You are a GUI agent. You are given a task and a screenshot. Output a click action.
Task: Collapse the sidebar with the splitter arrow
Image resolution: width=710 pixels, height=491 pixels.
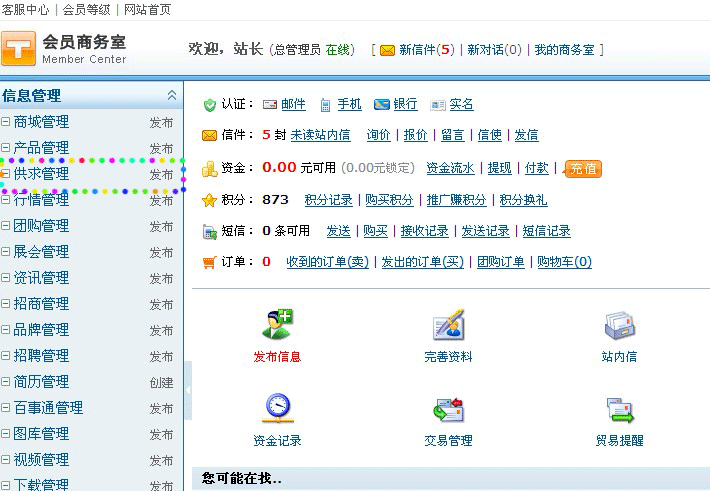click(x=188, y=390)
